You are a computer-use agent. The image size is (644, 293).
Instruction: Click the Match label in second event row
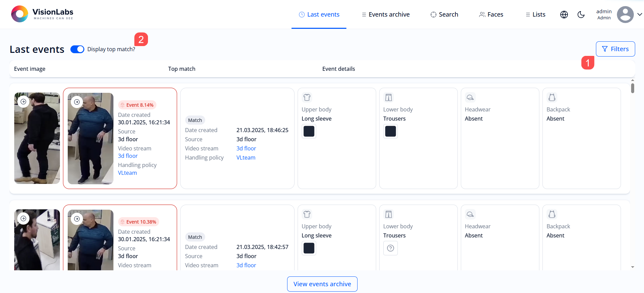coord(195,237)
